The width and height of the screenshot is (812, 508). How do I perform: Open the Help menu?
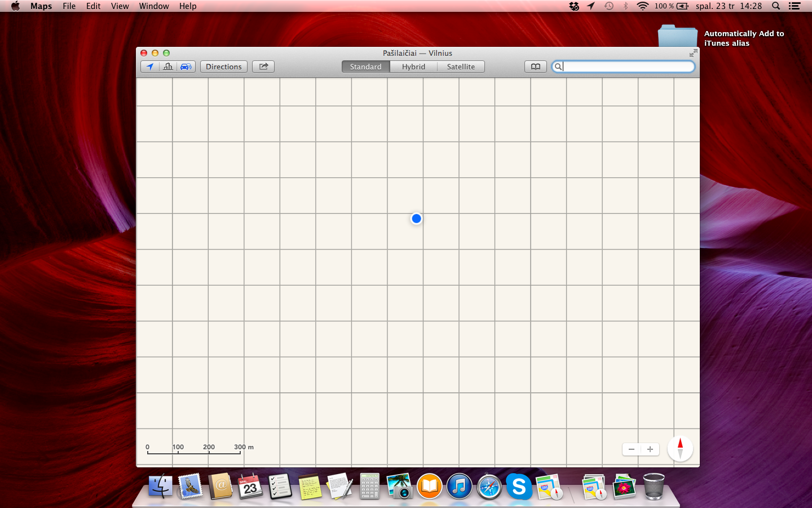[188, 6]
